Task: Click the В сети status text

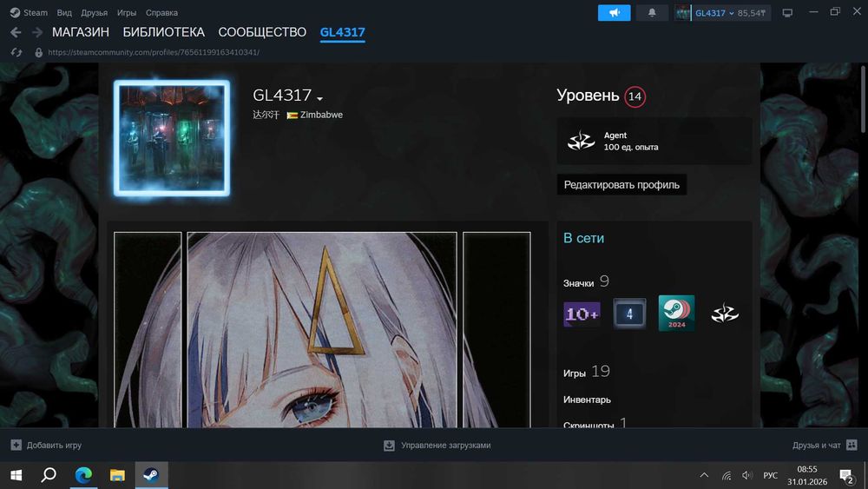Action: [x=583, y=238]
